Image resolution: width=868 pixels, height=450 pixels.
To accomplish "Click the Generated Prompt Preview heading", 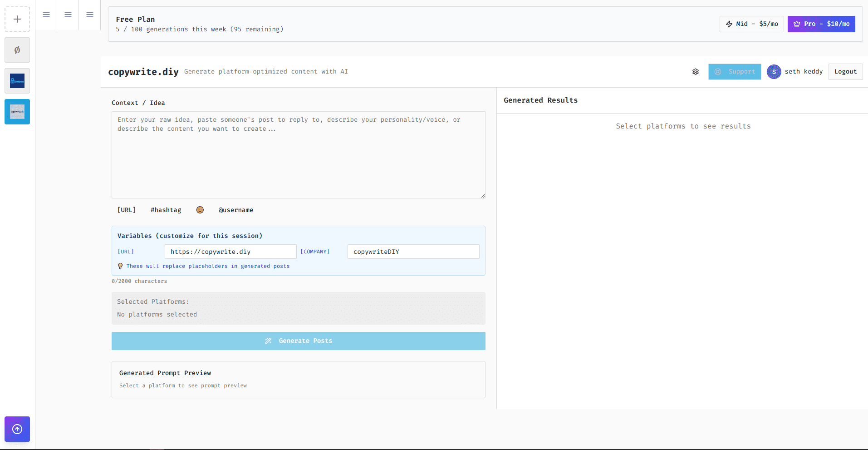I will (x=165, y=373).
